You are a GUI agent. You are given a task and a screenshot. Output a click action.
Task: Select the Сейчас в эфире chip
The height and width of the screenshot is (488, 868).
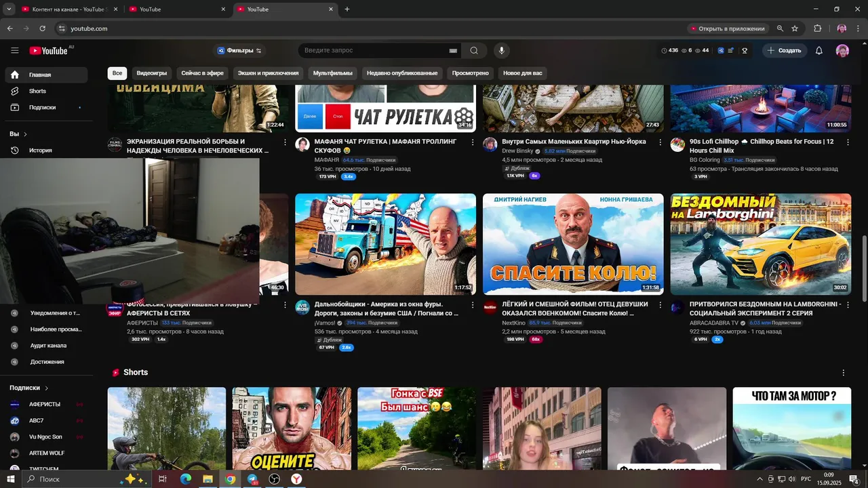pyautogui.click(x=202, y=73)
